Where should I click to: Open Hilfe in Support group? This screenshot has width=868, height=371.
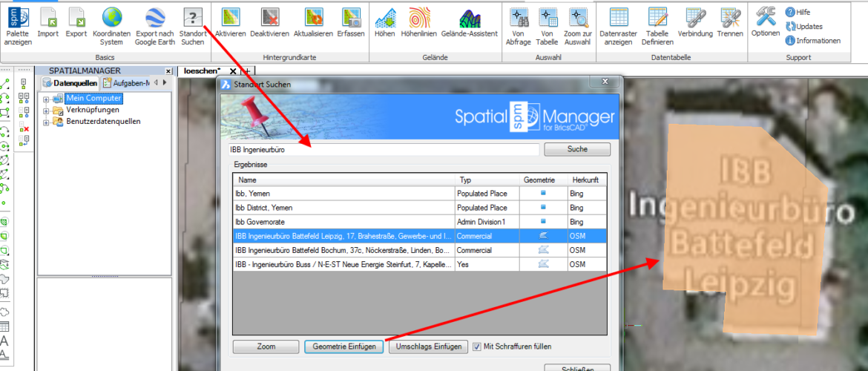798,12
